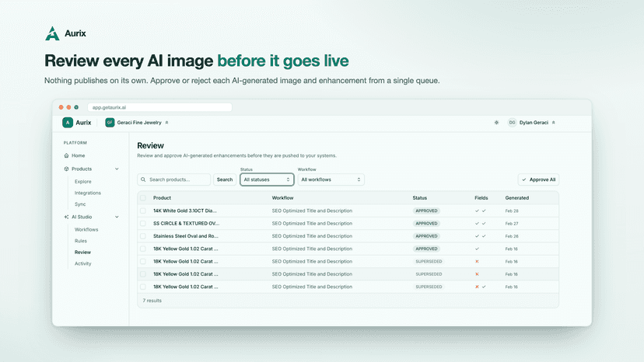Click the app.getaurix.ai address bar

pyautogui.click(x=159, y=107)
